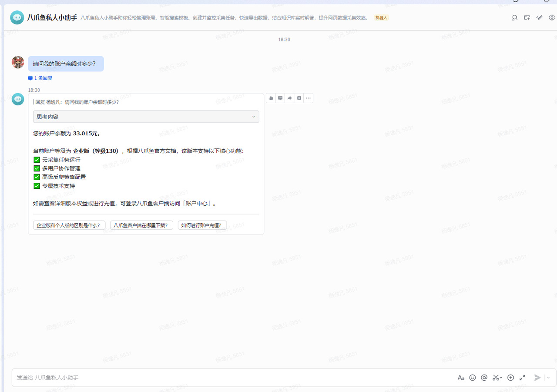Expand the 思考内容 collapsible section
Screen dimensions: 557x392
point(146,117)
